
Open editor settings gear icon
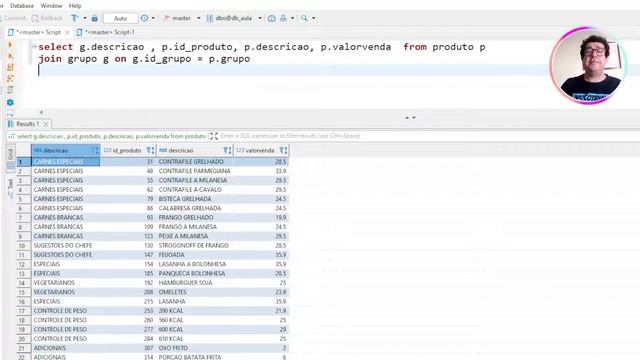[x=10, y=102]
